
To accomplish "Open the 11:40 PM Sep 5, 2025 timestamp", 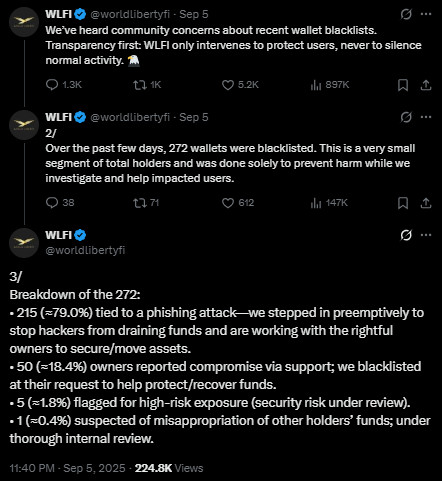I will click(x=67, y=468).
